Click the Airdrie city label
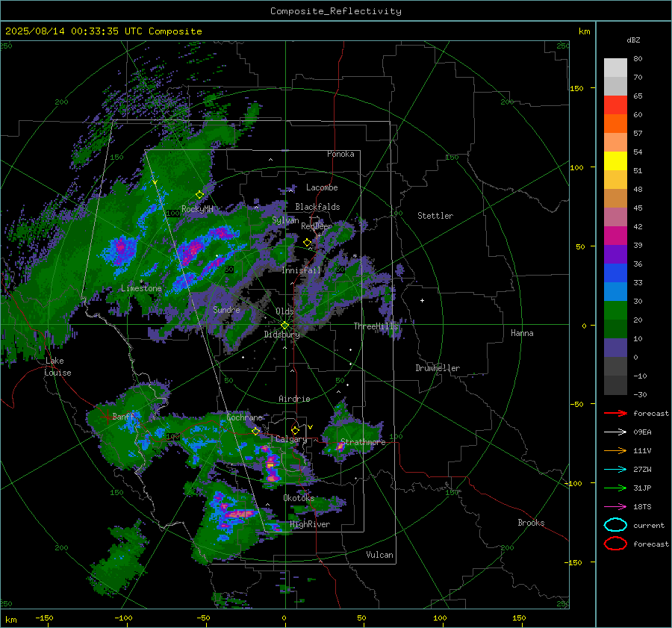Viewport: 672px width, 628px height. pos(294,399)
